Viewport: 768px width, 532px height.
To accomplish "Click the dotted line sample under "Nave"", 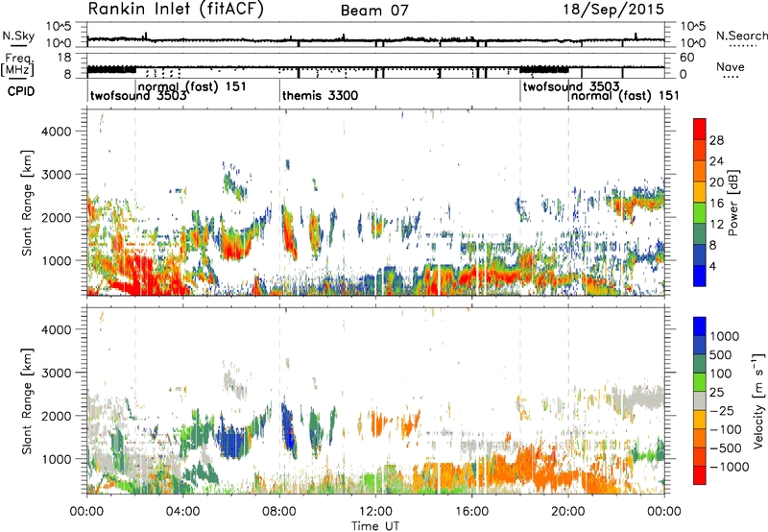I will (x=731, y=77).
